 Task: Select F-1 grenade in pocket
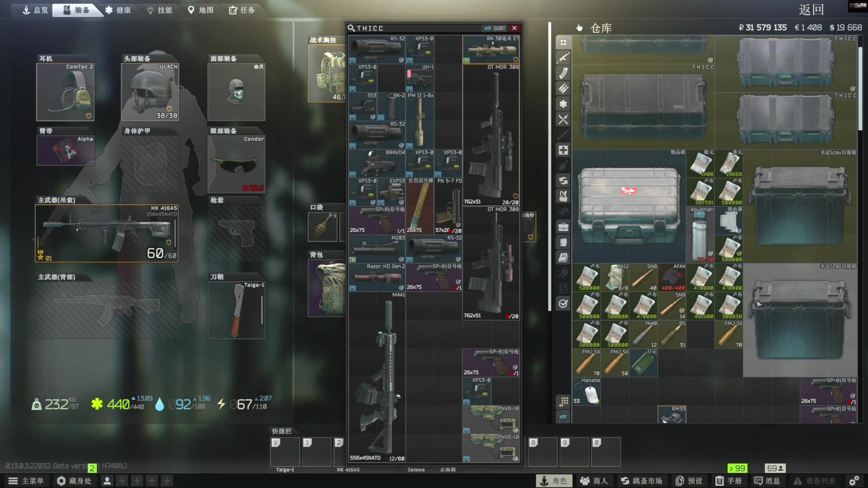(x=322, y=226)
